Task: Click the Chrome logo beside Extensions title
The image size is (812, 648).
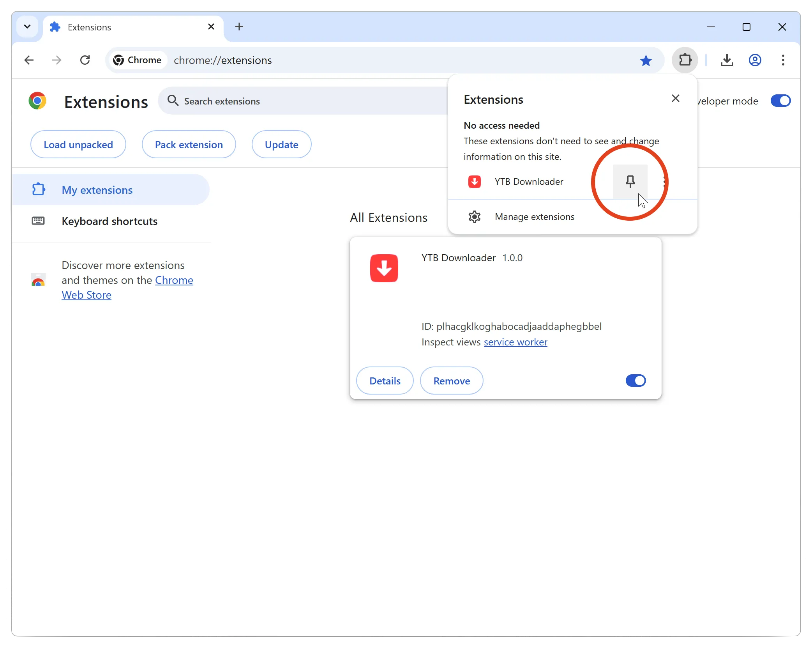Action: pos(37,101)
